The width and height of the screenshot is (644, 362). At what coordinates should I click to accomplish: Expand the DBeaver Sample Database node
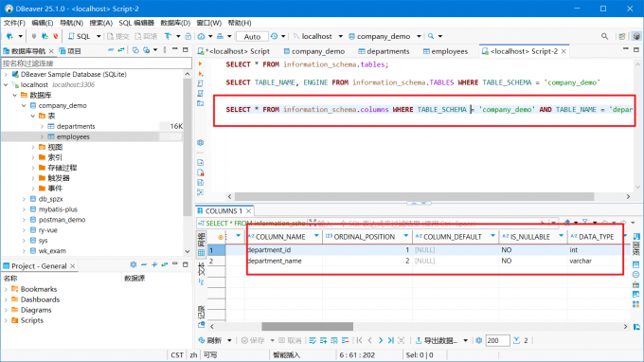click(6, 74)
